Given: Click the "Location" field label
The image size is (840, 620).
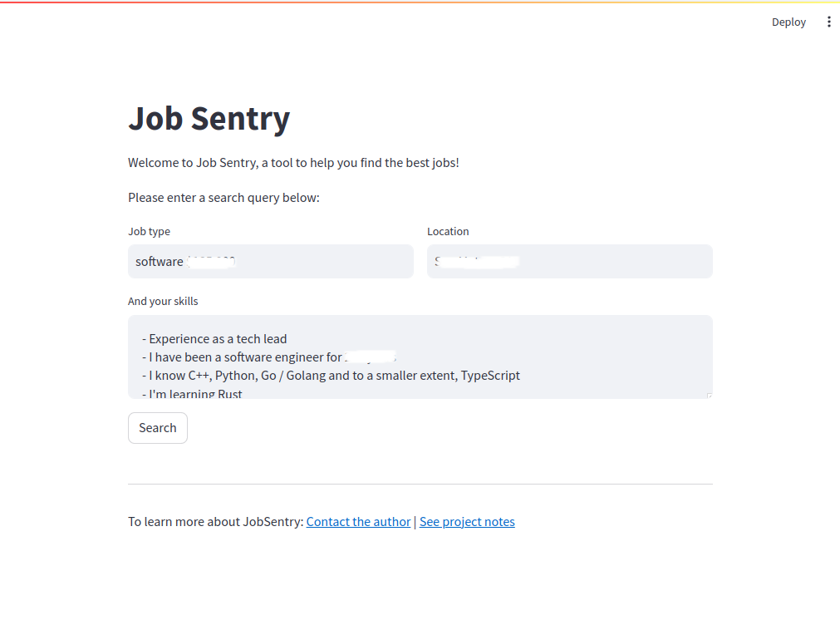Looking at the screenshot, I should coord(448,232).
